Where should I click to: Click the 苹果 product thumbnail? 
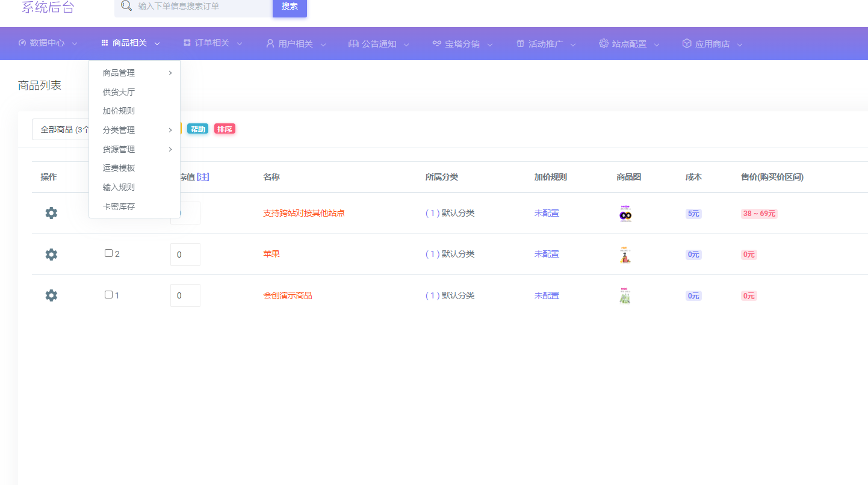pyautogui.click(x=625, y=255)
